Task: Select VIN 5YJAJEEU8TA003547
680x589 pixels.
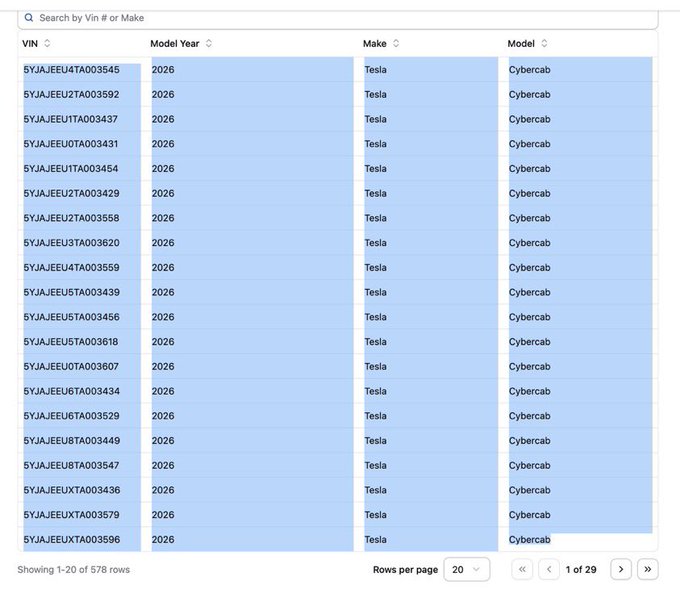Action: coord(72,465)
